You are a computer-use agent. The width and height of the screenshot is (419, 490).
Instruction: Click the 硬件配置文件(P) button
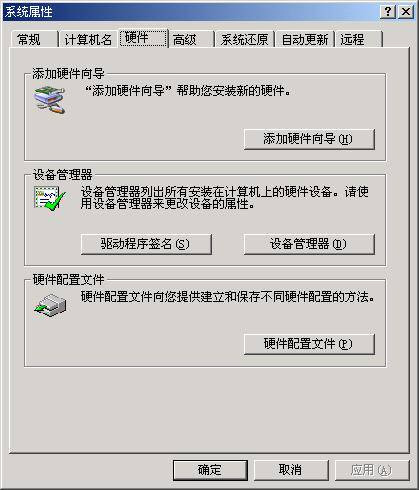tap(309, 344)
